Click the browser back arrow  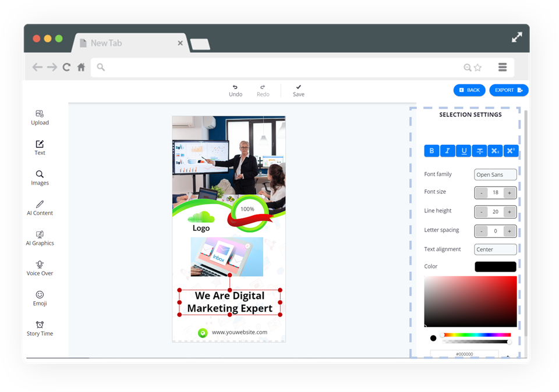[37, 67]
